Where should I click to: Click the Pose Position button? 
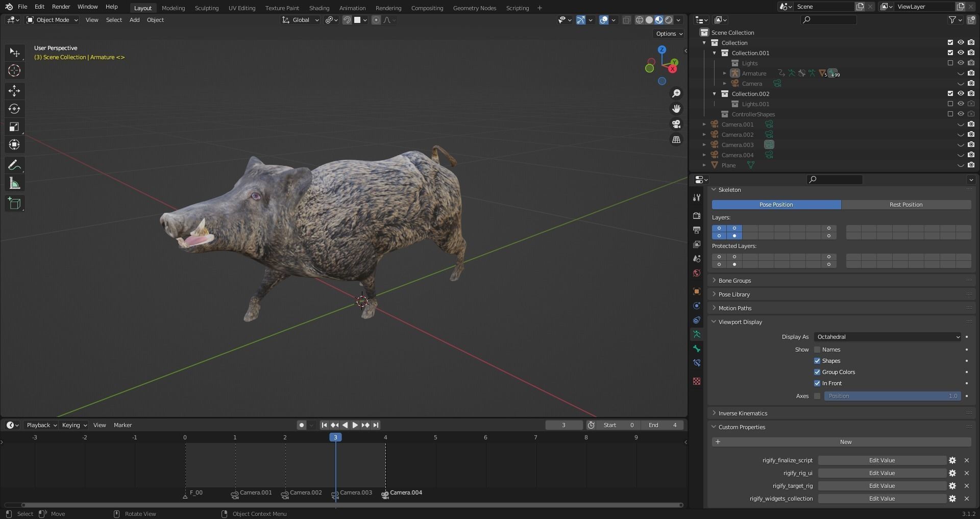[x=776, y=205]
